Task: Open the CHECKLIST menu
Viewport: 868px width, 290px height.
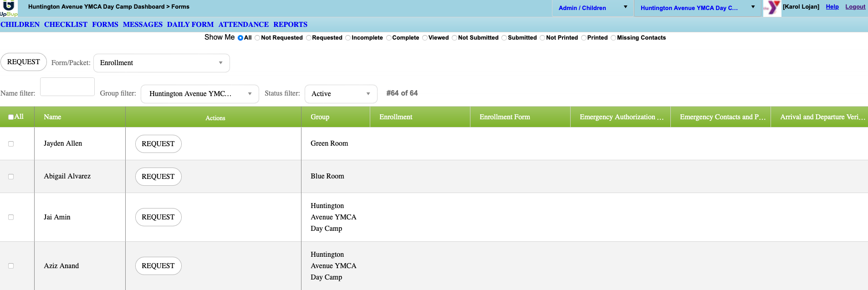Action: click(66, 25)
